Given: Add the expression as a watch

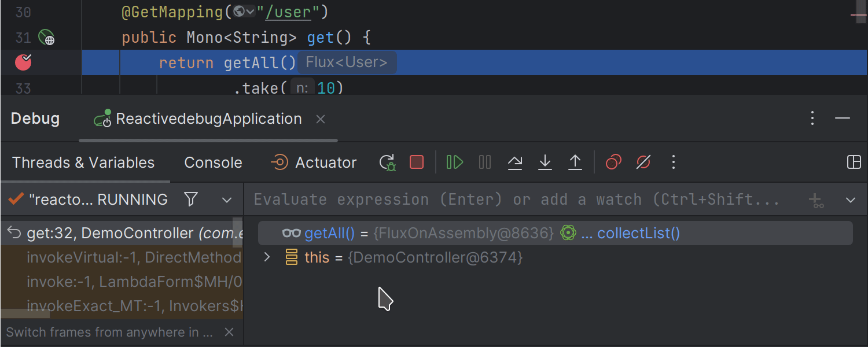Looking at the screenshot, I should (x=816, y=200).
